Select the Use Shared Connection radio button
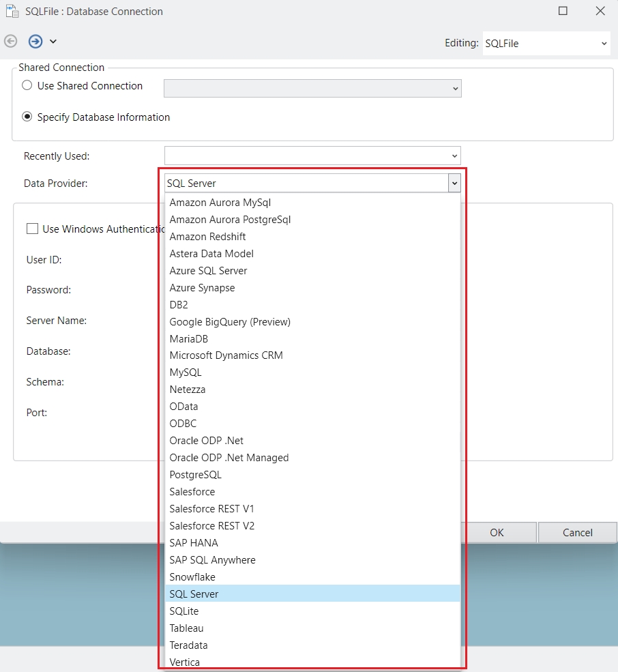Image resolution: width=618 pixels, height=672 pixels. [27, 86]
